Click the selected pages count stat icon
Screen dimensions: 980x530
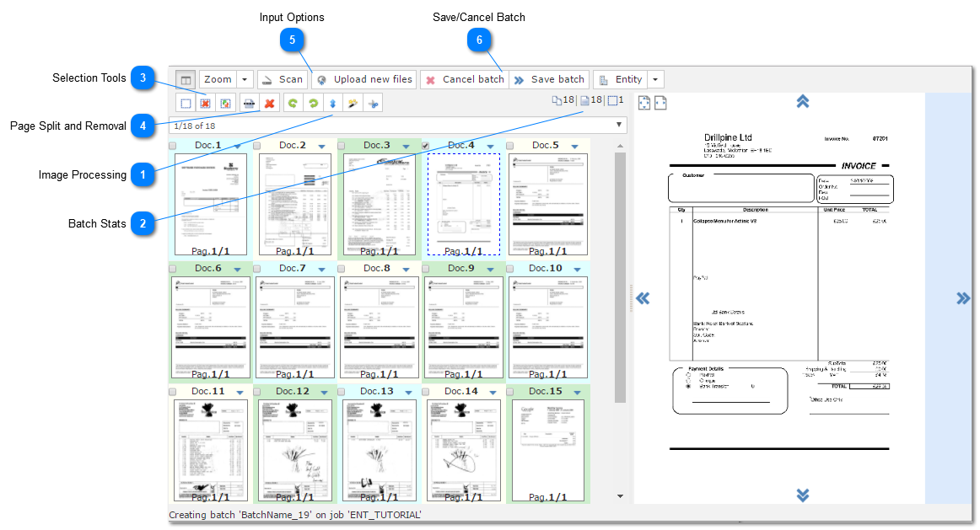coord(612,100)
